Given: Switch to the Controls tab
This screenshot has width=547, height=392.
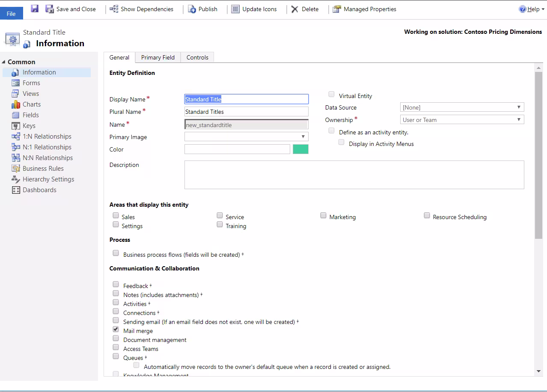Looking at the screenshot, I should click(x=197, y=57).
